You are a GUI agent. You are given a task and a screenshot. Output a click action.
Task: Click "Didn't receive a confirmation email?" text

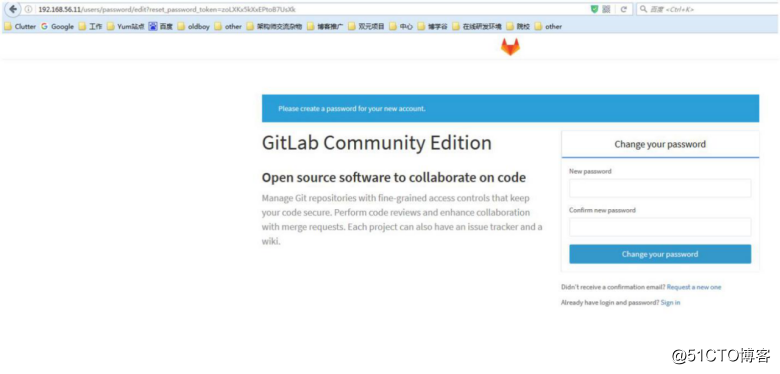613,287
